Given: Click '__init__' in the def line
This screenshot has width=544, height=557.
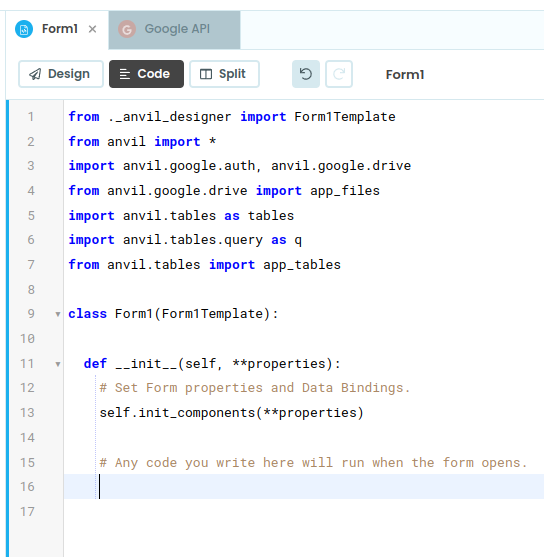Looking at the screenshot, I should (146, 364).
